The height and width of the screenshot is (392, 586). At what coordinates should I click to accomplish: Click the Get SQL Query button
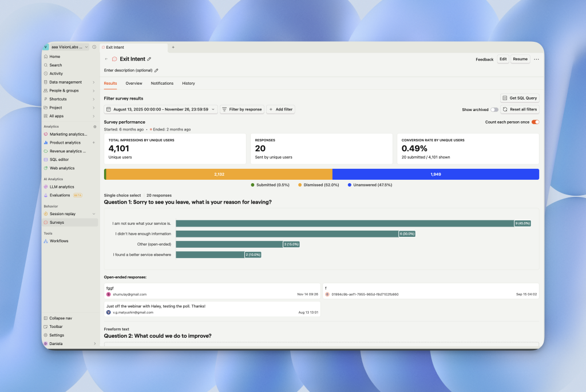tap(520, 98)
